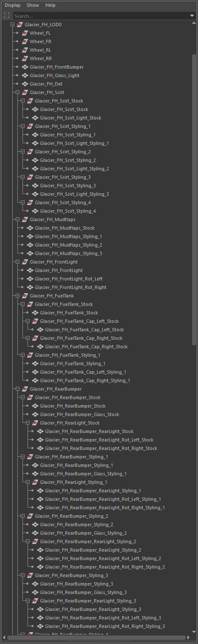Viewport: 198px width, 644px height.
Task: Click the Glacier_FH_Glass_Light mesh icon
Action: 25,75
